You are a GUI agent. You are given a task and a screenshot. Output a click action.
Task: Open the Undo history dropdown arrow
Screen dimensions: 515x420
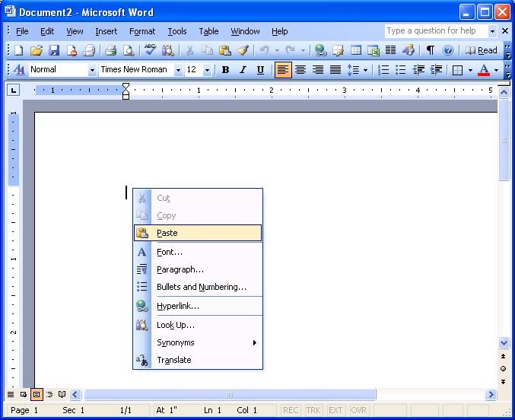coord(277,51)
